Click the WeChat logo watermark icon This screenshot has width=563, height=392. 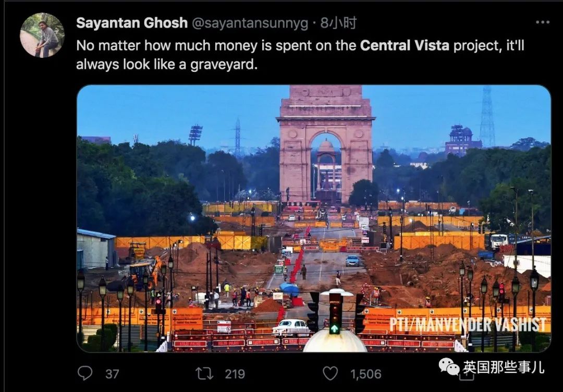pyautogui.click(x=449, y=367)
